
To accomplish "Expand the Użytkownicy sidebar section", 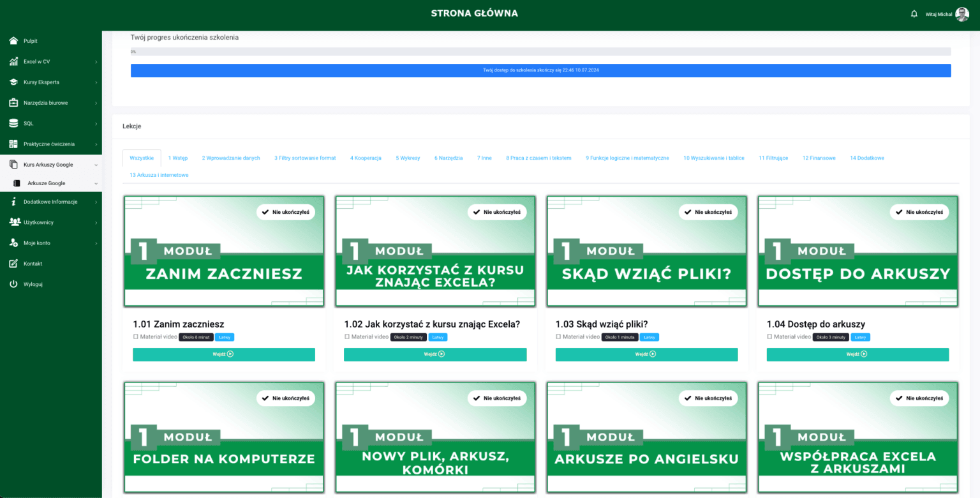I will point(51,223).
